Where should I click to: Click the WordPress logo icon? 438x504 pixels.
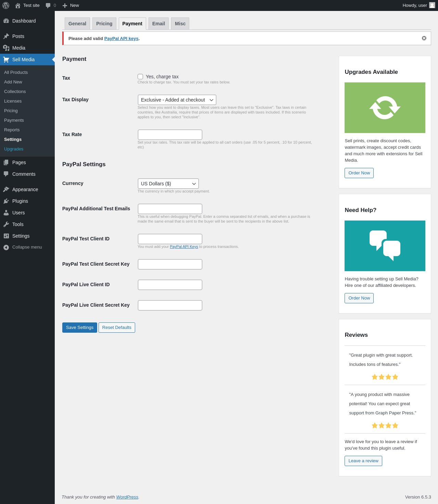point(6,5)
